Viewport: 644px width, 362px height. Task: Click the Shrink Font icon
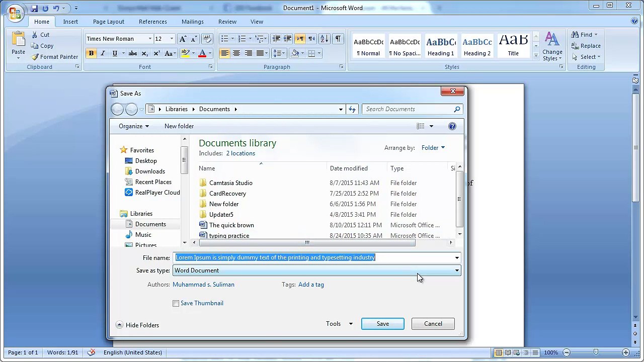tap(194, 39)
